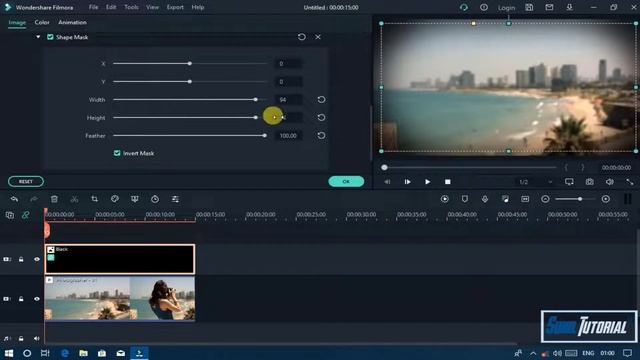
Task: Open the add track manager icon
Action: (x=10, y=215)
